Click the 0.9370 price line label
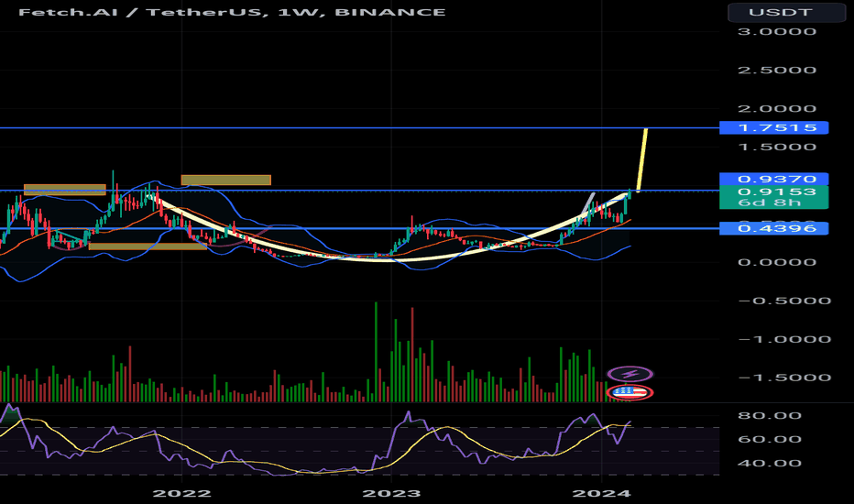Viewport: 854px width, 504px height. (773, 179)
